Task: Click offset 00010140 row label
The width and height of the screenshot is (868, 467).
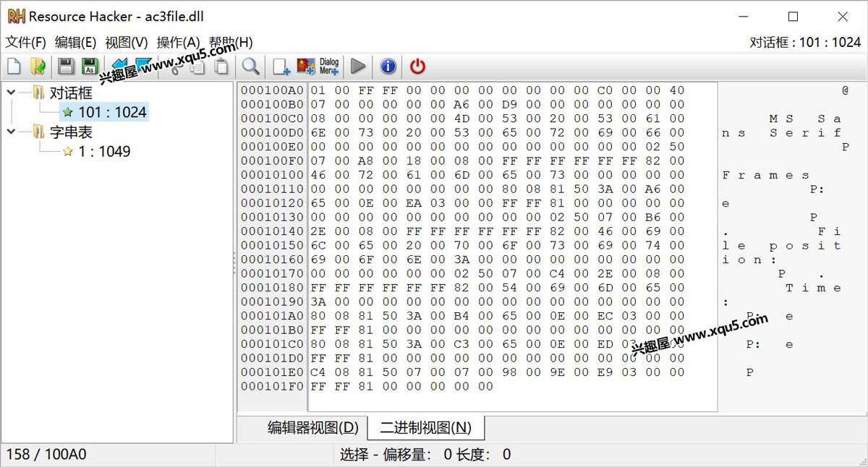Action: pos(273,231)
